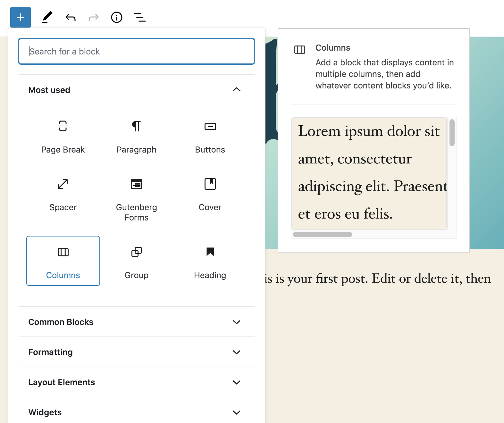This screenshot has height=423, width=504.
Task: Click the first post paragraph text
Action: 378,278
